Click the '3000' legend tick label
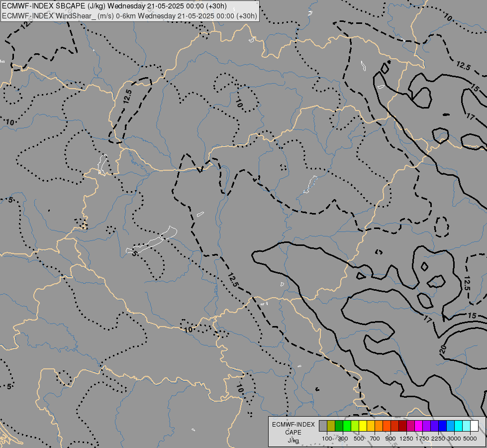This screenshot has width=487, height=448. tap(454, 439)
